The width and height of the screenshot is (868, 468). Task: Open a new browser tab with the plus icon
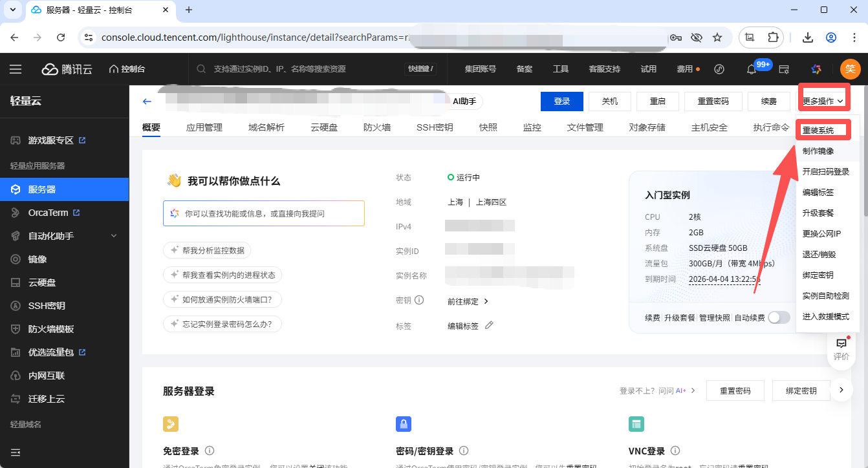click(189, 10)
